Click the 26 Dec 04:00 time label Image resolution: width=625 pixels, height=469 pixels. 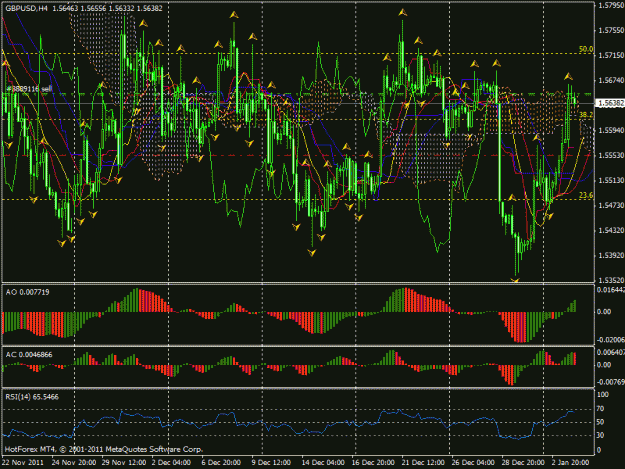pyautogui.click(x=473, y=463)
